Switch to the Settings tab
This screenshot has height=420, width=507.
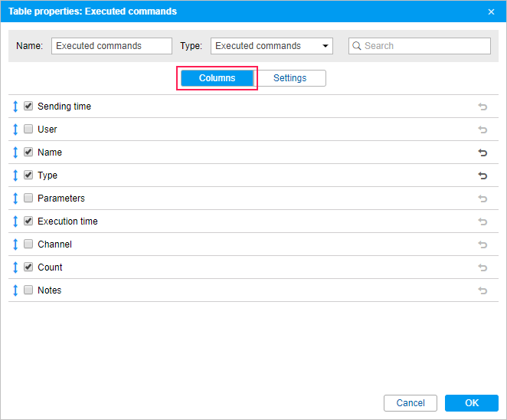(289, 78)
